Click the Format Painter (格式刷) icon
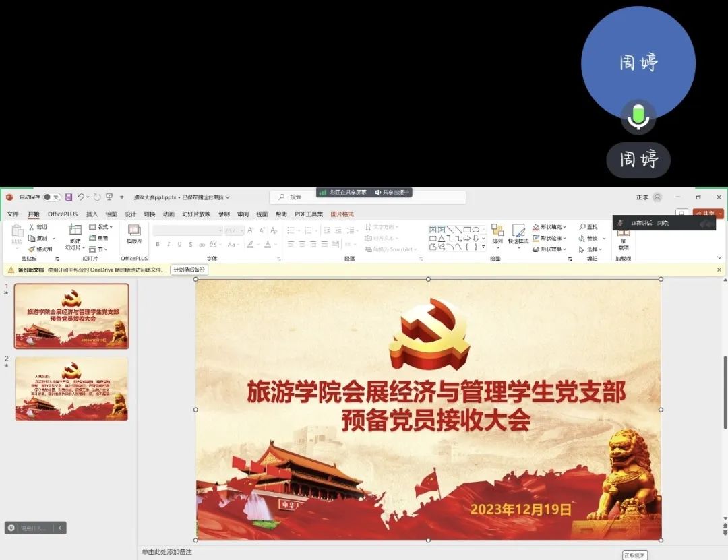The image size is (728, 560). pos(32,249)
